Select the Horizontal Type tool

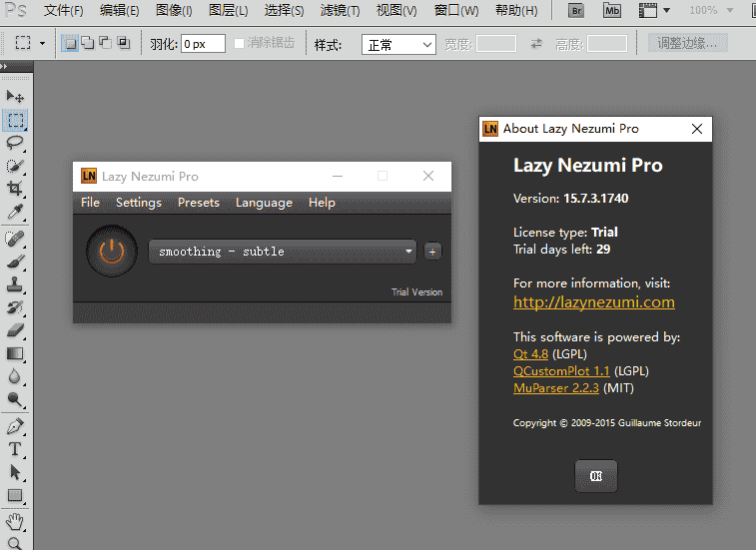pos(15,449)
